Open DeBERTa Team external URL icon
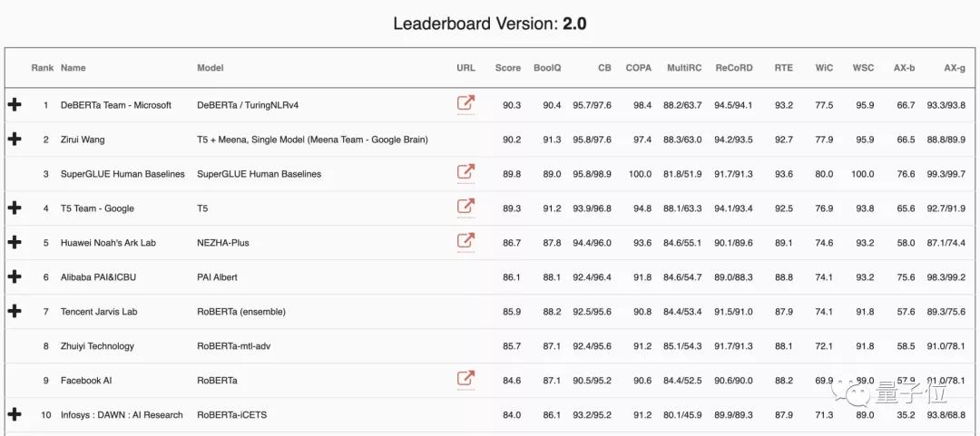The width and height of the screenshot is (980, 436). tap(465, 103)
